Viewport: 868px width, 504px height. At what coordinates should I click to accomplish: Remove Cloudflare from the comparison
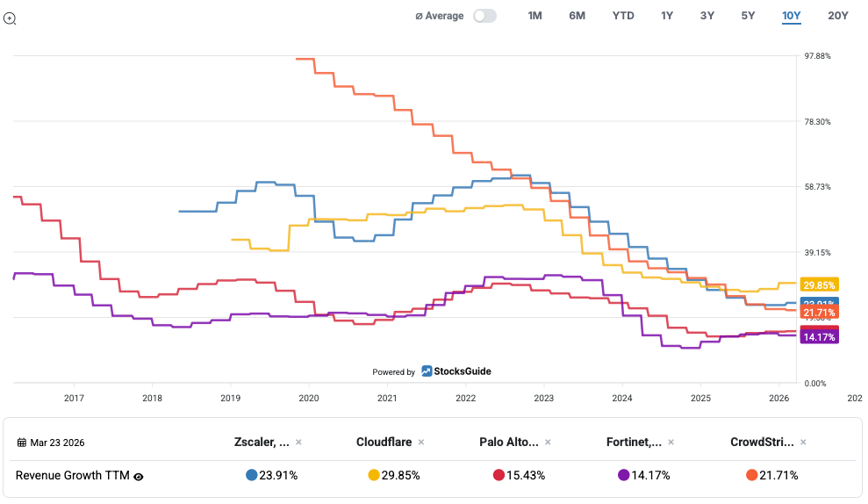tap(421, 443)
